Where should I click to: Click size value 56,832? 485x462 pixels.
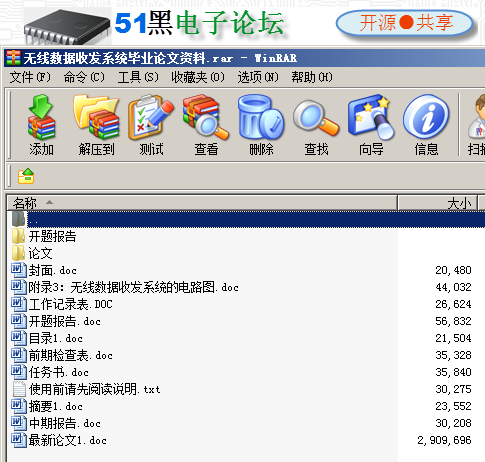tap(453, 321)
